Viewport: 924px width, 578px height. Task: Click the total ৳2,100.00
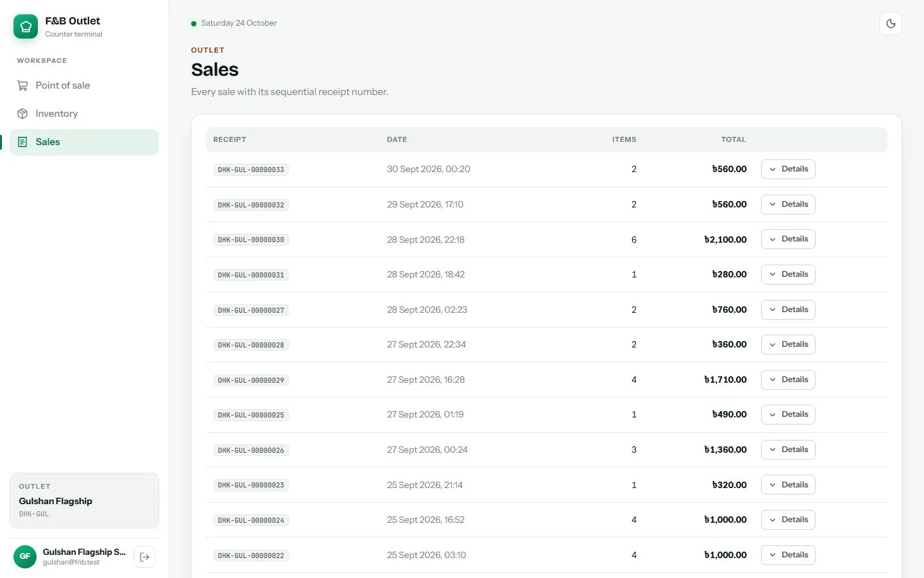[726, 240]
